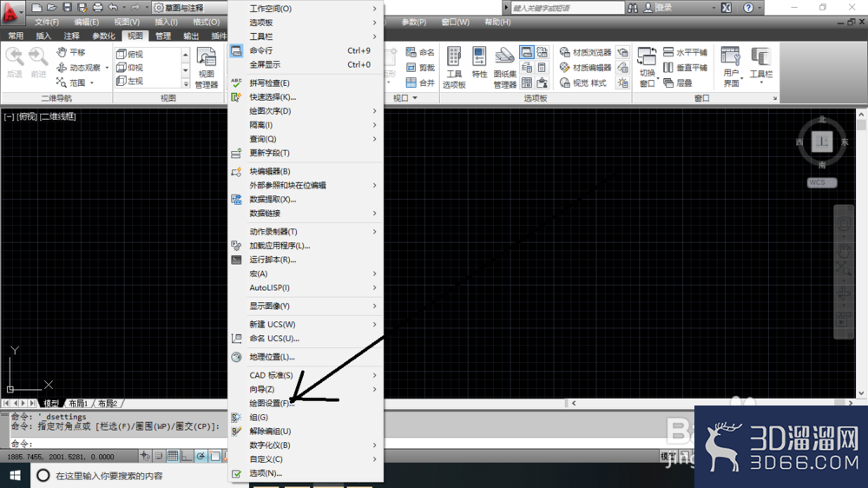Click the Open file icon
868x488 pixels.
[x=51, y=8]
